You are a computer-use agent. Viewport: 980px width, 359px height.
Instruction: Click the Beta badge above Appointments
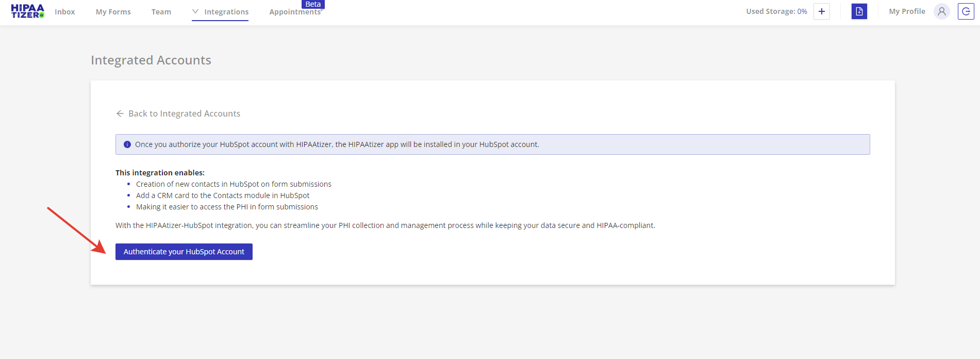313,4
